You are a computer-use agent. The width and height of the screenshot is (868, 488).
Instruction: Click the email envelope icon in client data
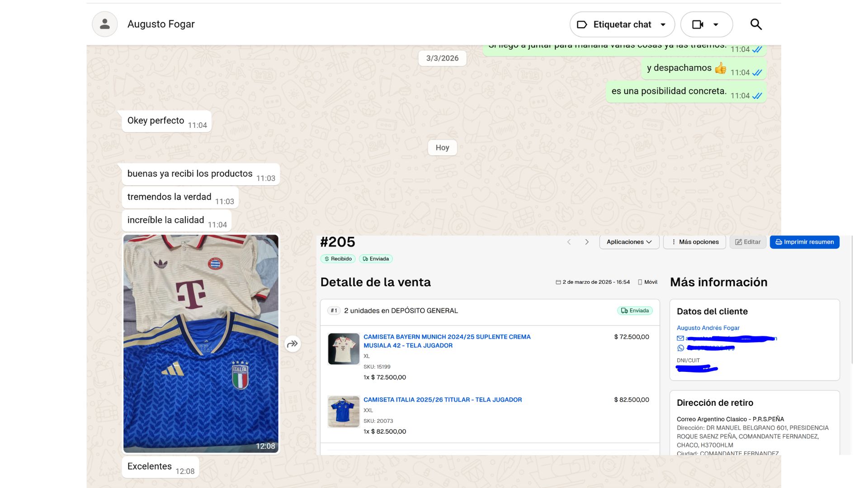point(680,338)
